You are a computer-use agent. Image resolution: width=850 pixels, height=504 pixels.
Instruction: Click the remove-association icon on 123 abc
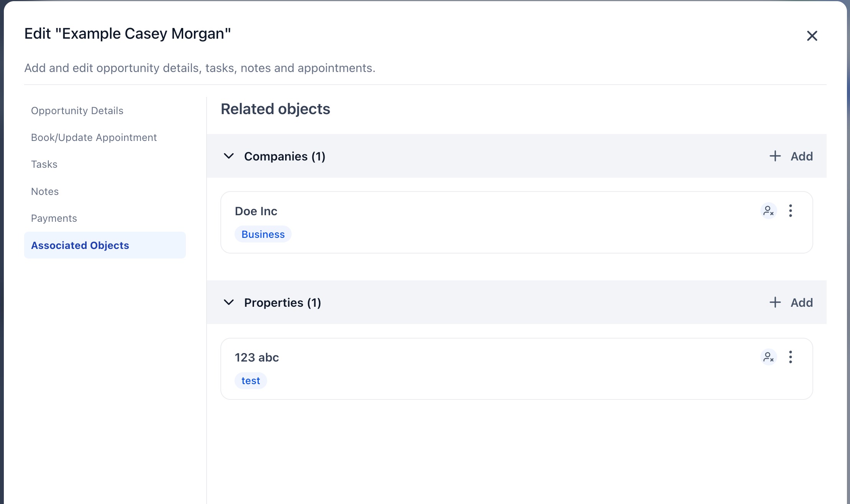[x=768, y=357]
